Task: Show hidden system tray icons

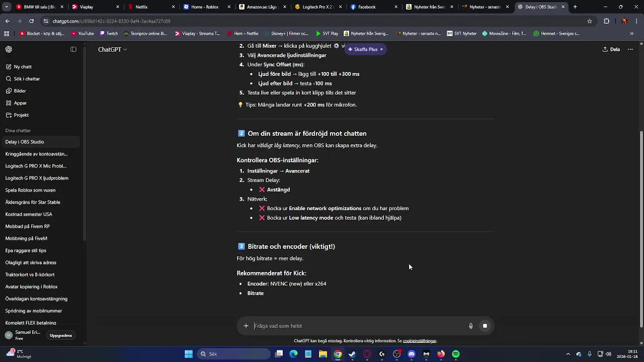Action: click(568, 354)
